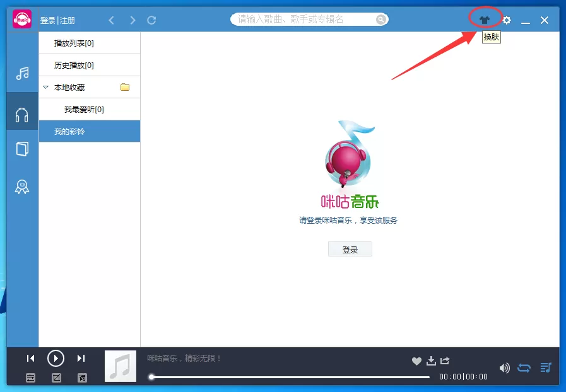This screenshot has height=392, width=566.
Task: Open the award ribbon sidebar icon
Action: 22,187
